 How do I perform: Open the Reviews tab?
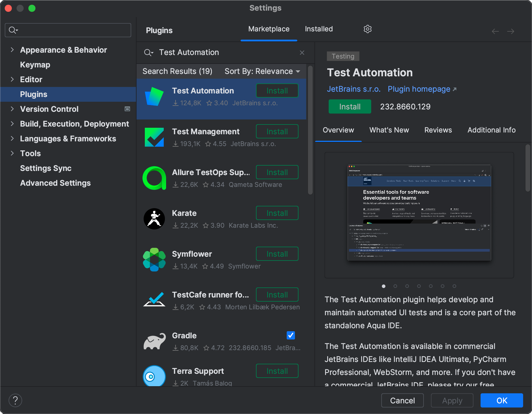click(x=438, y=130)
